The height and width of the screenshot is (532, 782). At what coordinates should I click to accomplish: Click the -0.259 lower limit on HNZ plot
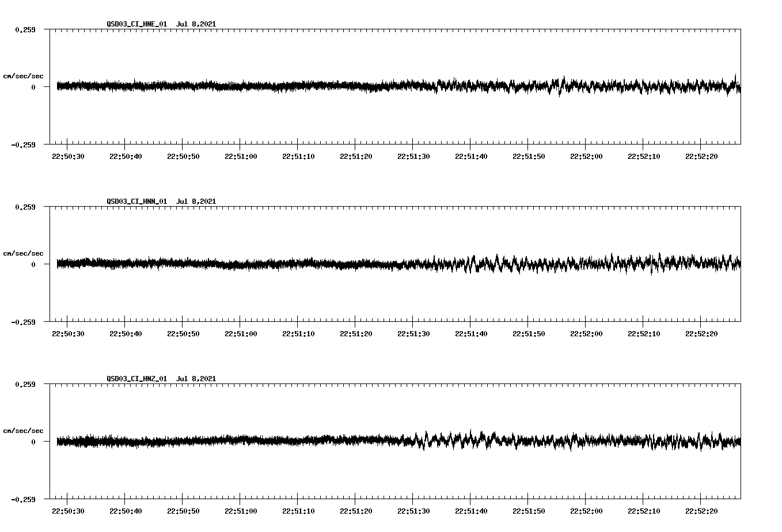click(23, 499)
